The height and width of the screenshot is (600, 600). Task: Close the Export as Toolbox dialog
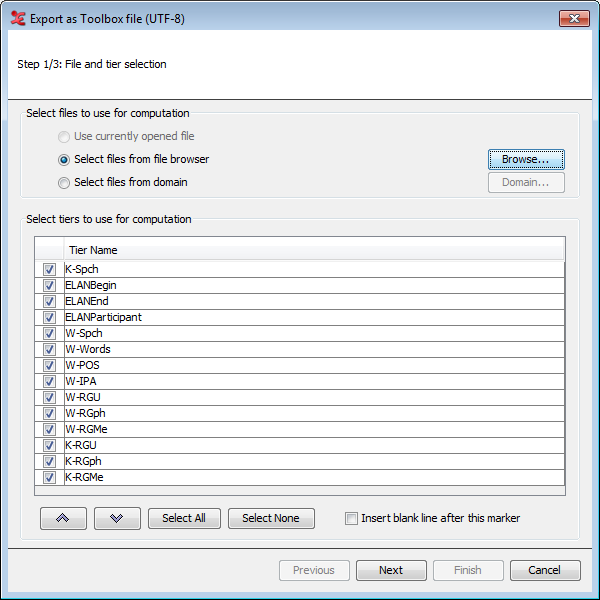(x=574, y=18)
